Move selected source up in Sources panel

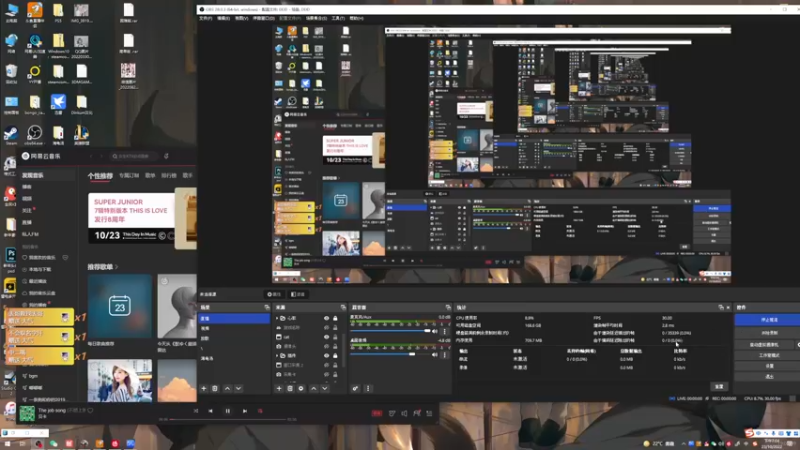(314, 389)
